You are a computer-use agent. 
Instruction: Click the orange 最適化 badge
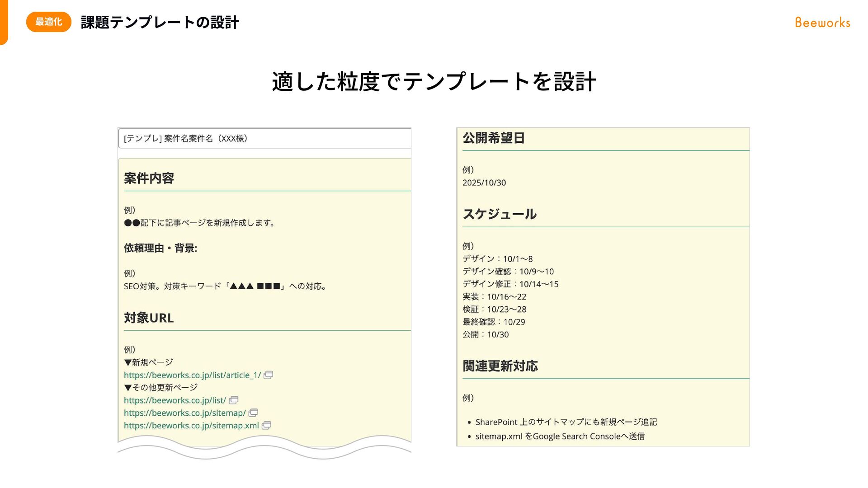[x=48, y=22]
